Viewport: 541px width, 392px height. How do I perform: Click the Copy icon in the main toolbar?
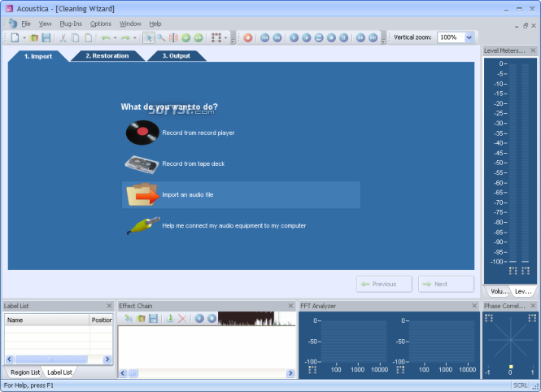[x=75, y=37]
